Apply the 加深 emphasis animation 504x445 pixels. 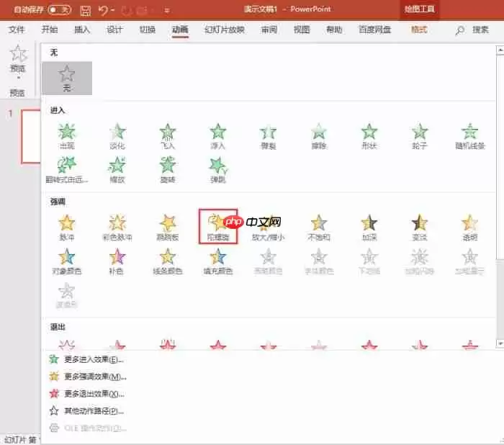pyautogui.click(x=369, y=228)
